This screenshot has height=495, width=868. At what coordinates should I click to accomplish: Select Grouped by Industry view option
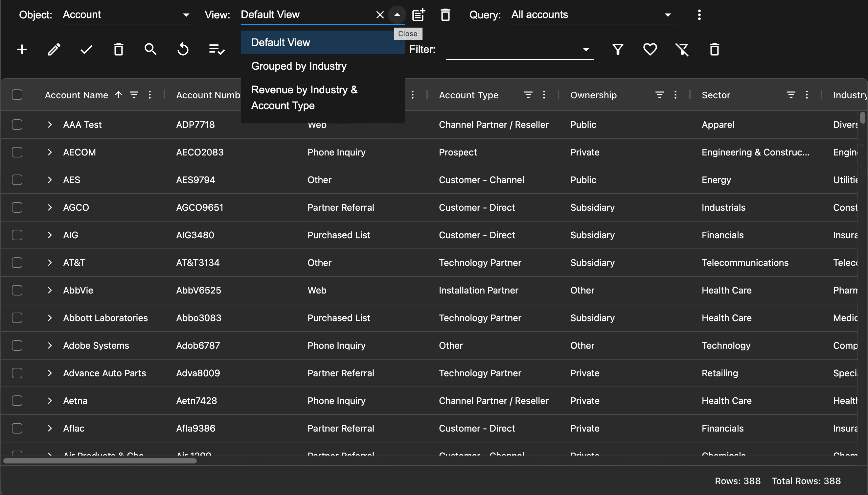(x=299, y=66)
